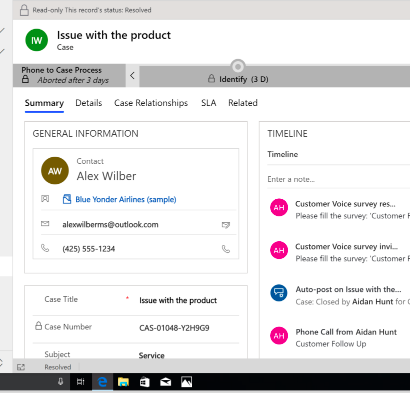Open the Related tab

tap(243, 103)
